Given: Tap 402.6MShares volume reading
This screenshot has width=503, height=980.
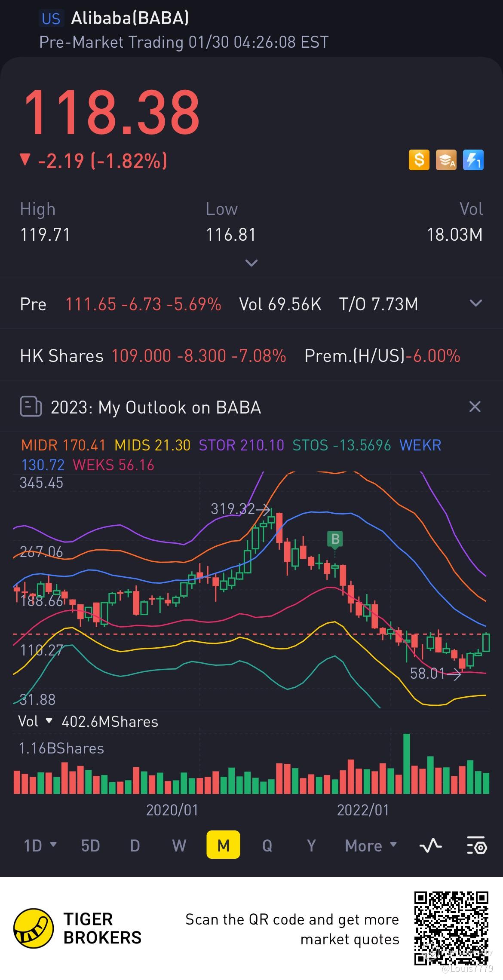Looking at the screenshot, I should 110,722.
